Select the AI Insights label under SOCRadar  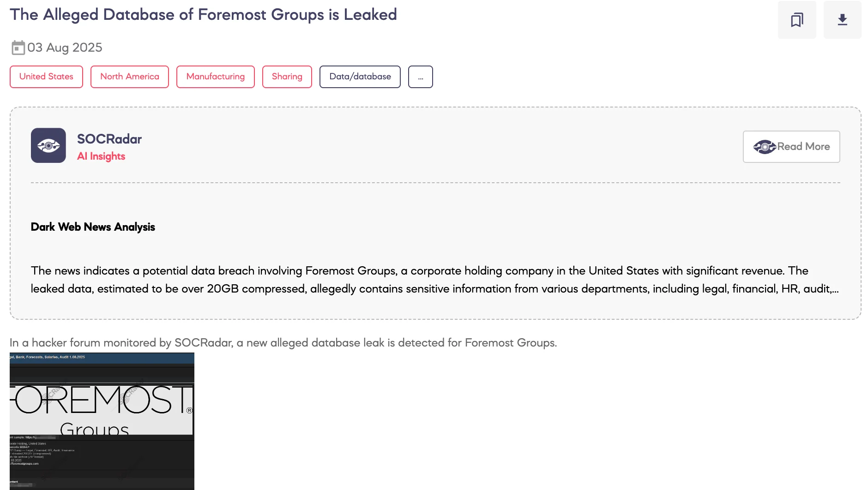[x=101, y=156]
